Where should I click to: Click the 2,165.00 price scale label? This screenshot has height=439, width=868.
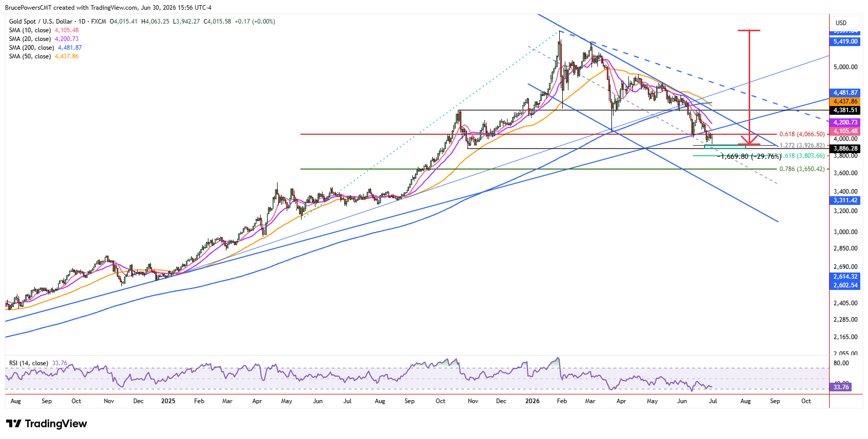pos(845,337)
